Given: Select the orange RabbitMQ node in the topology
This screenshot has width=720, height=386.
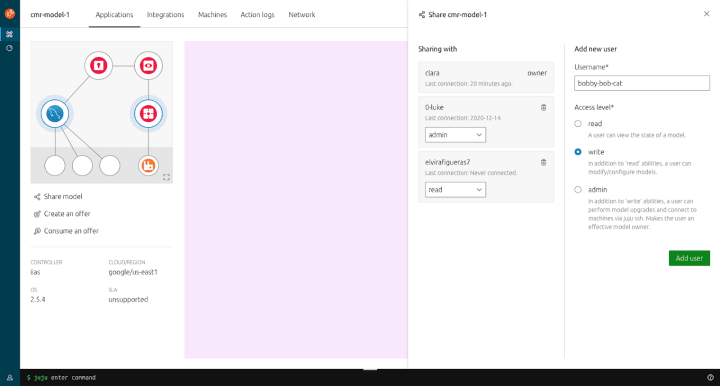Looking at the screenshot, I should coord(148,166).
